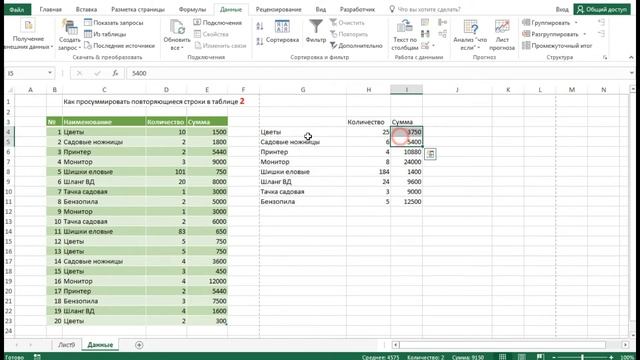640x360 pixels.
Task: Click the Подключения command
Action: coord(218,23)
